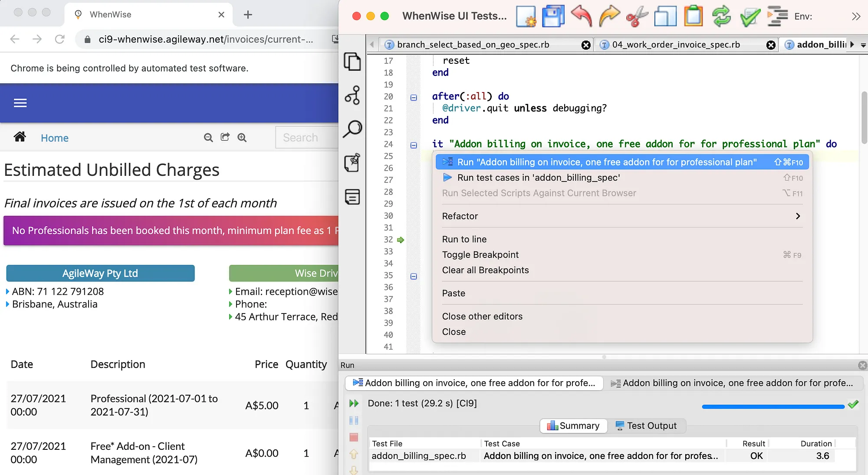This screenshot has width=868, height=475.
Task: Open the edit note sidebar icon
Action: (352, 163)
